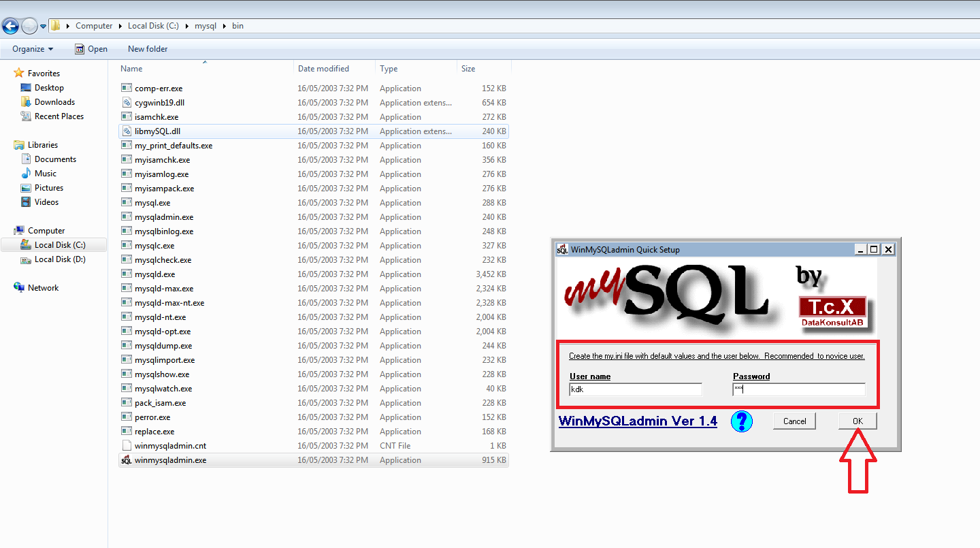This screenshot has height=548, width=980.
Task: Expand the Local Disk (C:) breadcrumb arrow
Action: (187, 27)
